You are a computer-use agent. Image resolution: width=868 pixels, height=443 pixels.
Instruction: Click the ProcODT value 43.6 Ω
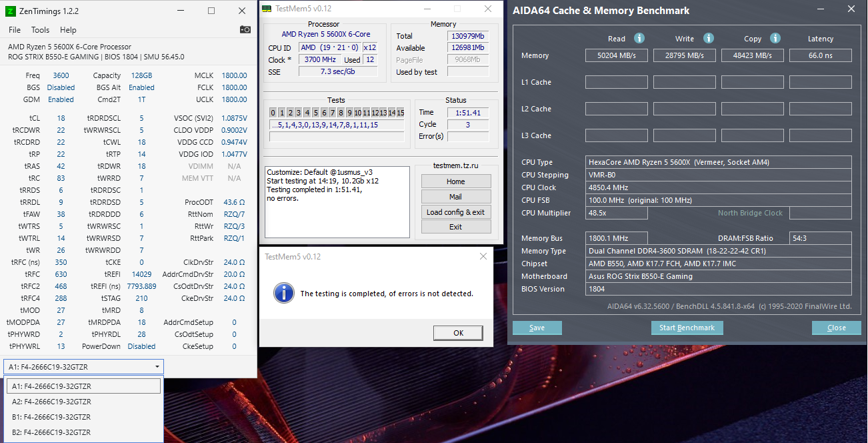coord(234,202)
